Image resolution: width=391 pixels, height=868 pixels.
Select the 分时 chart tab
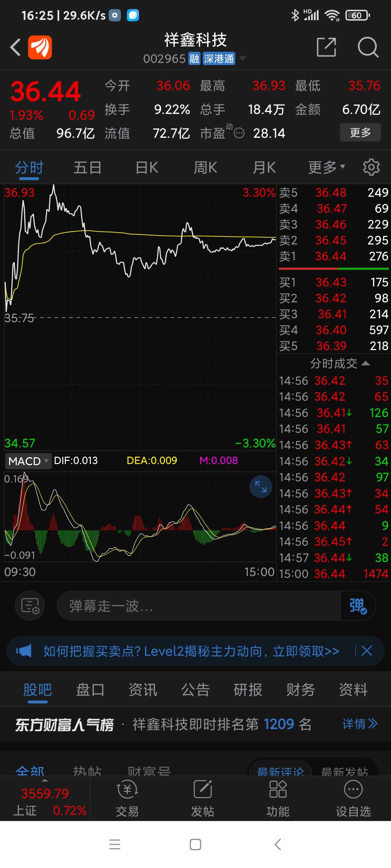click(x=29, y=168)
